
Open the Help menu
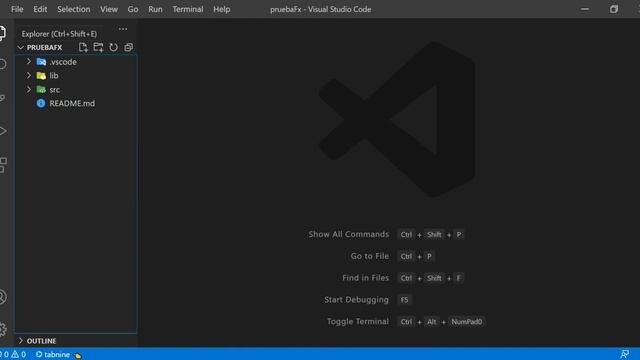tap(222, 9)
